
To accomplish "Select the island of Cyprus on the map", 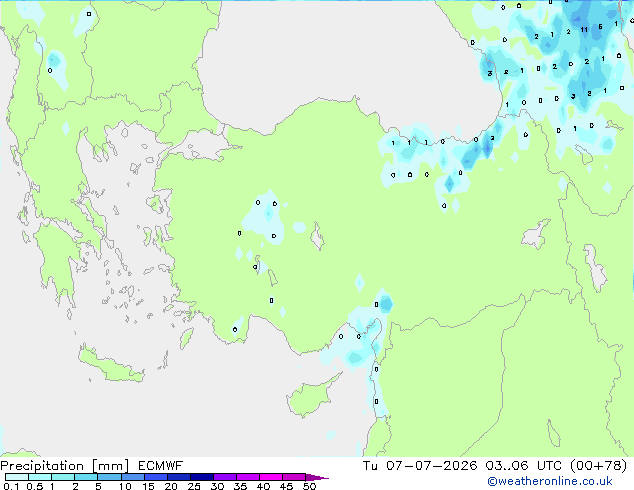I will pos(313,395).
